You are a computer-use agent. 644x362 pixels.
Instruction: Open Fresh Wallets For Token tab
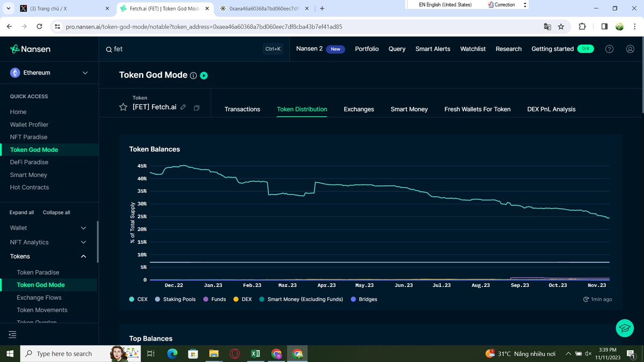click(477, 109)
